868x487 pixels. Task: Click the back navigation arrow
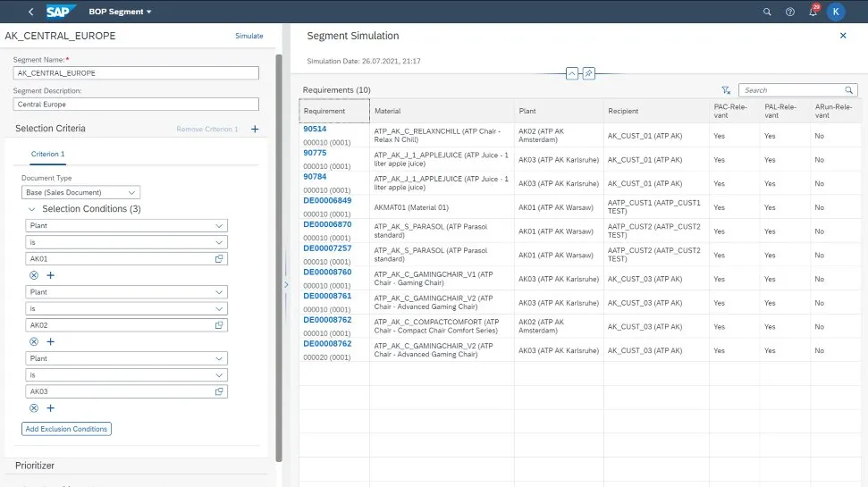click(x=31, y=12)
